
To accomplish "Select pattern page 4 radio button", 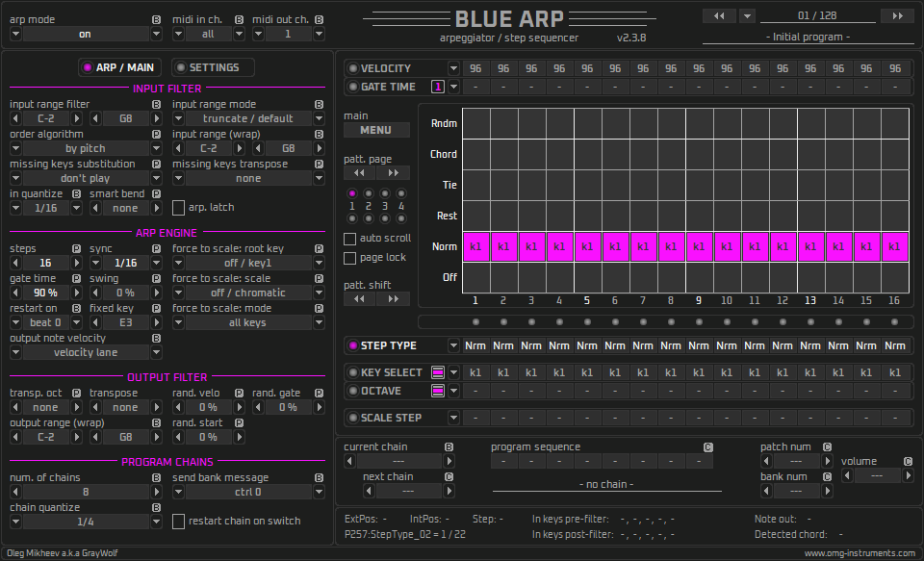I will coord(401,193).
